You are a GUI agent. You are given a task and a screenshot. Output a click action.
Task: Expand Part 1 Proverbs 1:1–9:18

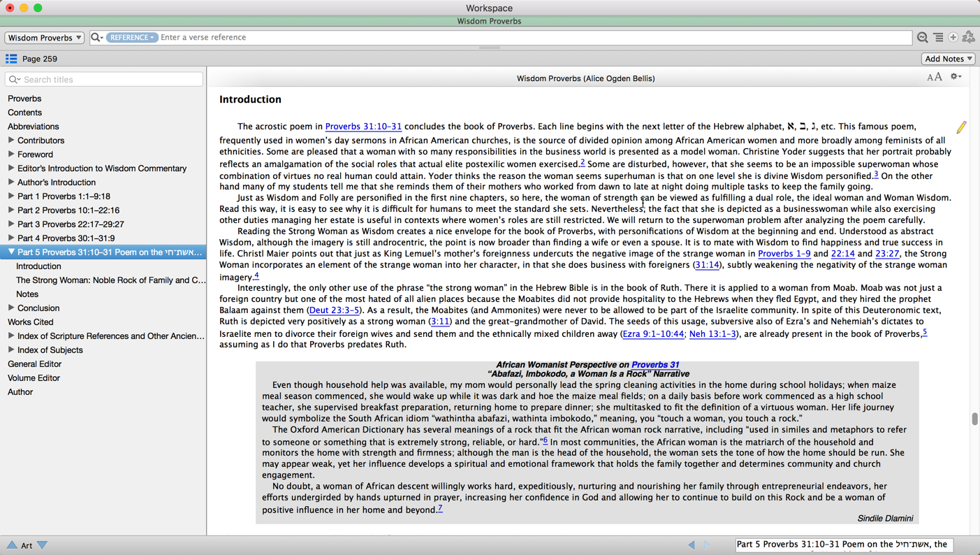click(x=11, y=196)
